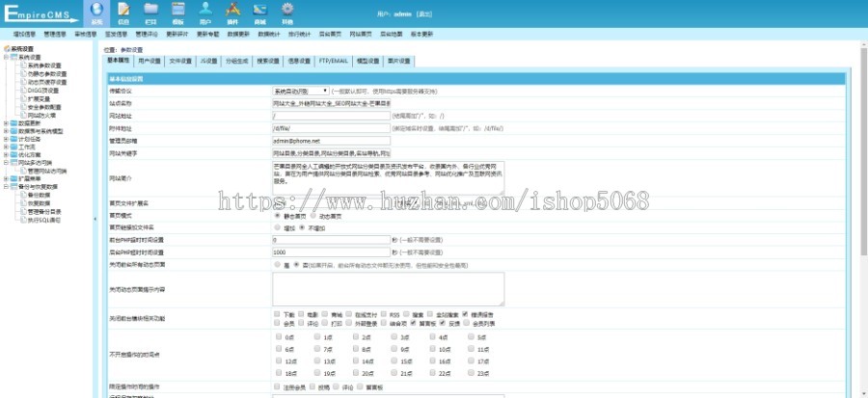Switch to the JS设置 tab
Screen dimensions: 868x398
click(x=208, y=61)
